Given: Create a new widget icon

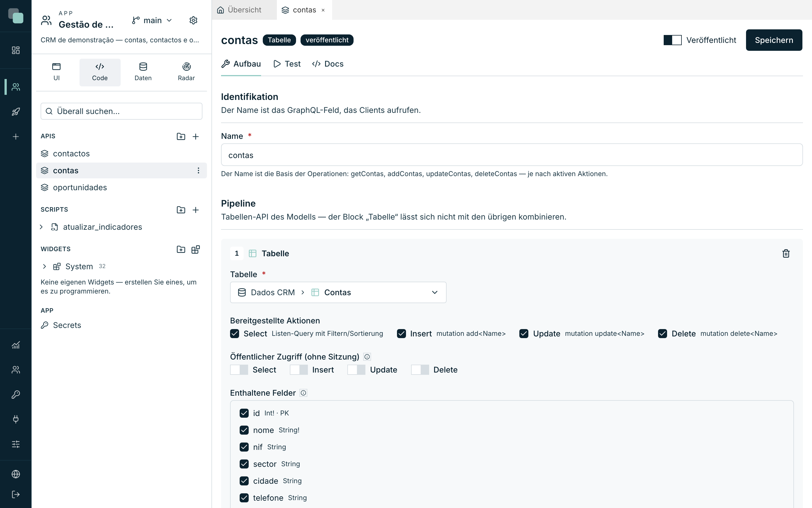Looking at the screenshot, I should pyautogui.click(x=196, y=249).
